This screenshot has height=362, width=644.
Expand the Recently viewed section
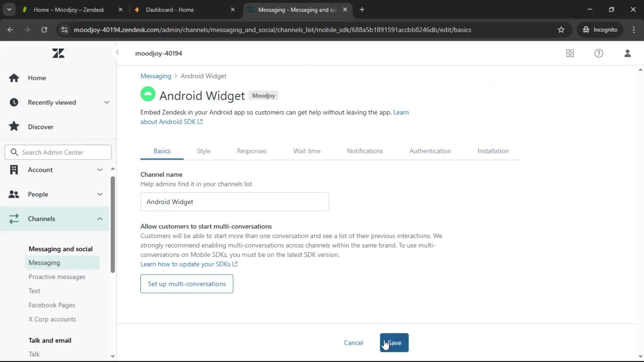(107, 102)
